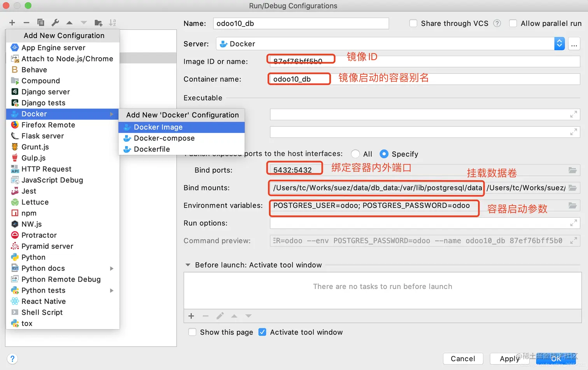Viewport: 588px width, 370px height.
Task: Move before launch task down arrow
Action: (x=248, y=316)
